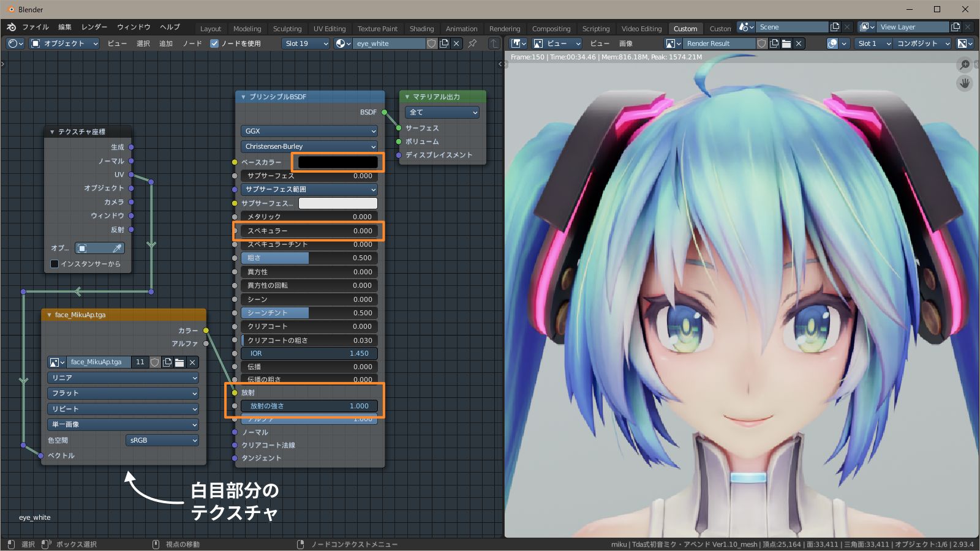Viewport: 980px width, 551px height.
Task: Enable the From Instancer checkbox
Action: (x=55, y=264)
